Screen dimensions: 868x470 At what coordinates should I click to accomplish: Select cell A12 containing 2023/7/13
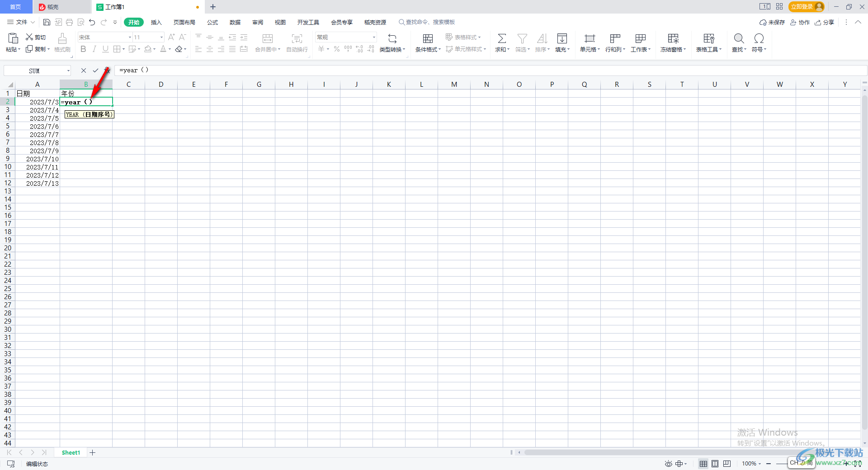tap(38, 183)
